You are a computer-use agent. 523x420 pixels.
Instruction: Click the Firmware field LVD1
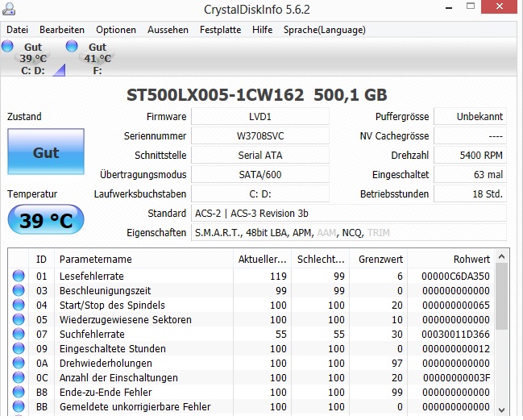pos(260,116)
